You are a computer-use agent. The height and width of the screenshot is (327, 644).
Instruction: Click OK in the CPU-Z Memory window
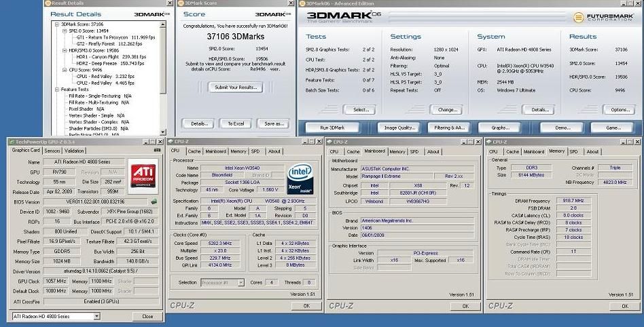click(625, 306)
